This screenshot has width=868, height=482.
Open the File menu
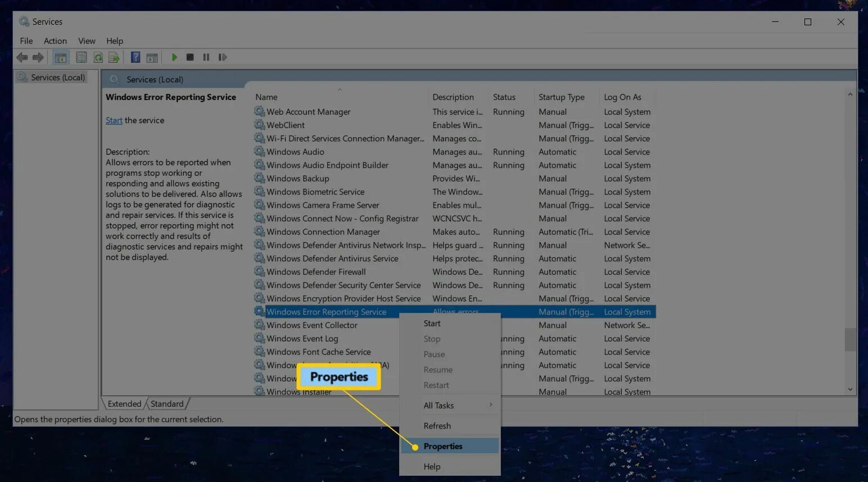click(x=26, y=41)
